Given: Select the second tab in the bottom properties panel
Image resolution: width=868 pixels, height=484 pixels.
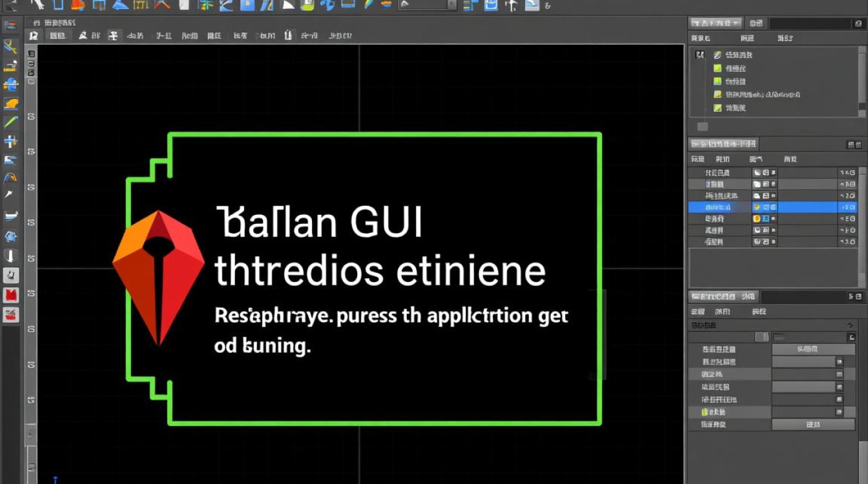Looking at the screenshot, I should [749, 297].
